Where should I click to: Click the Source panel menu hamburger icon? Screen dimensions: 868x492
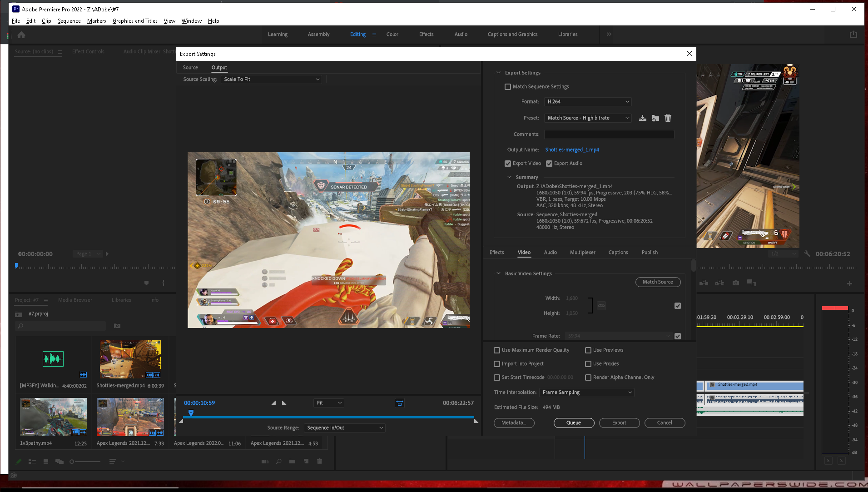pyautogui.click(x=60, y=52)
